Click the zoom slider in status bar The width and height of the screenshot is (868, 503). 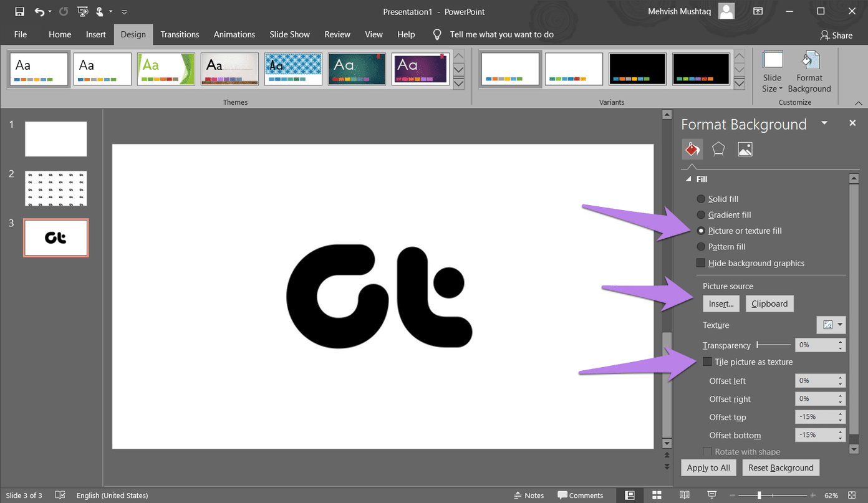click(x=773, y=496)
